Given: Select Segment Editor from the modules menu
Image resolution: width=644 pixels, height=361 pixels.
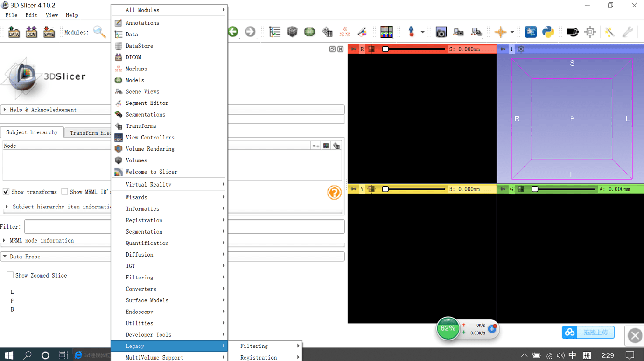Looking at the screenshot, I should 147,103.
